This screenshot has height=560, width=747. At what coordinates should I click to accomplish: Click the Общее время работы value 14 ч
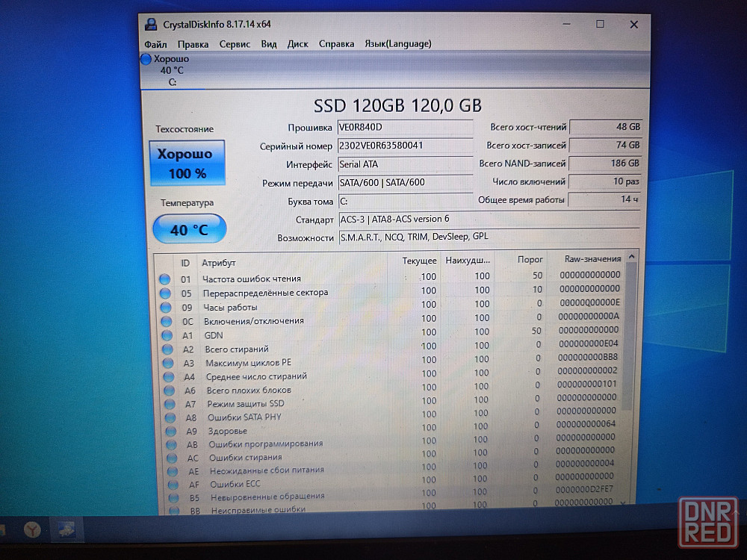click(604, 199)
